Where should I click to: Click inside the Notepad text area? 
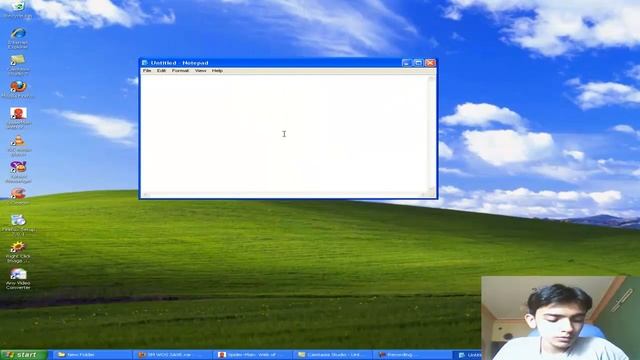click(284, 133)
